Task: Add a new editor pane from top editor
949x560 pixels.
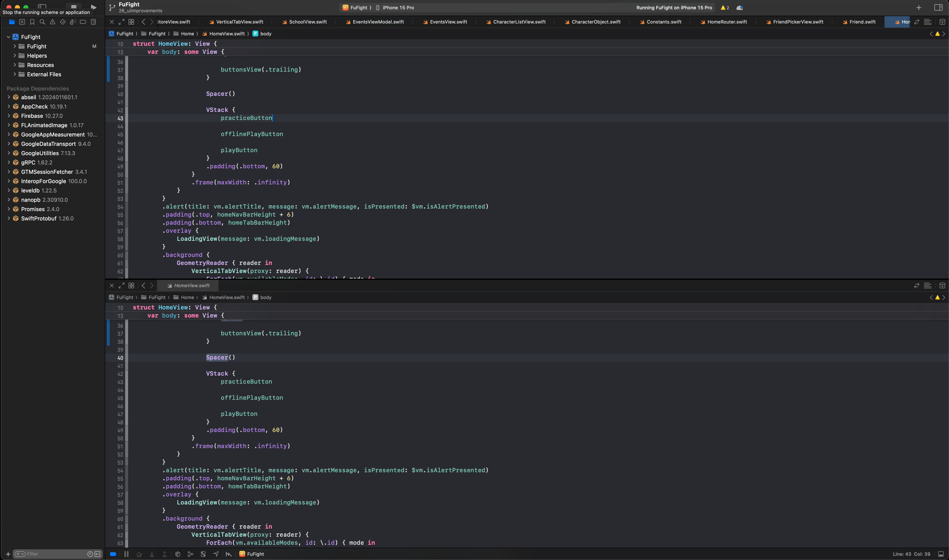Action: (x=942, y=22)
